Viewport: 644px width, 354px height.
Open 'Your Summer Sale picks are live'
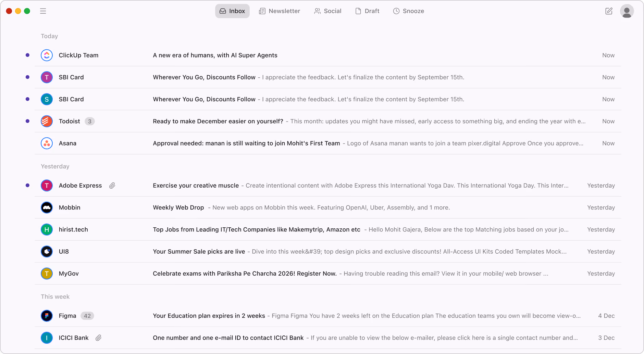(199, 251)
